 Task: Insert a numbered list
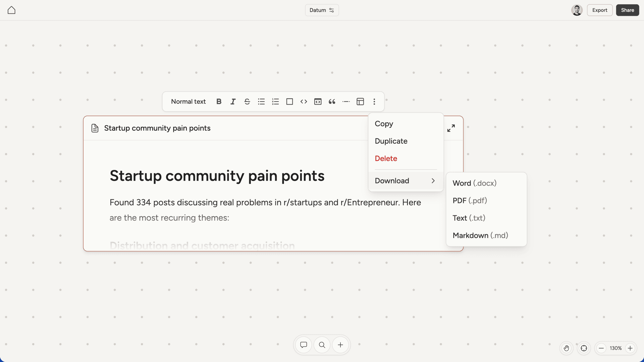tap(275, 102)
